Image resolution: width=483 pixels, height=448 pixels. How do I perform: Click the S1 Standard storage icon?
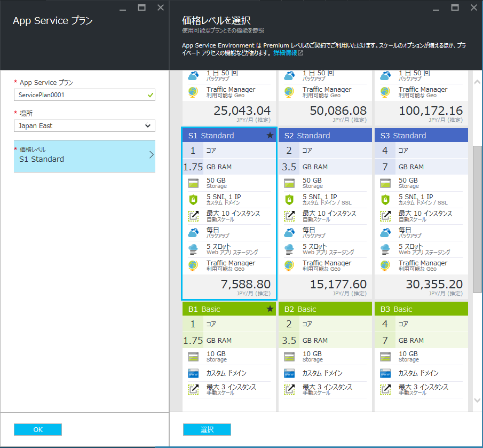[193, 183]
